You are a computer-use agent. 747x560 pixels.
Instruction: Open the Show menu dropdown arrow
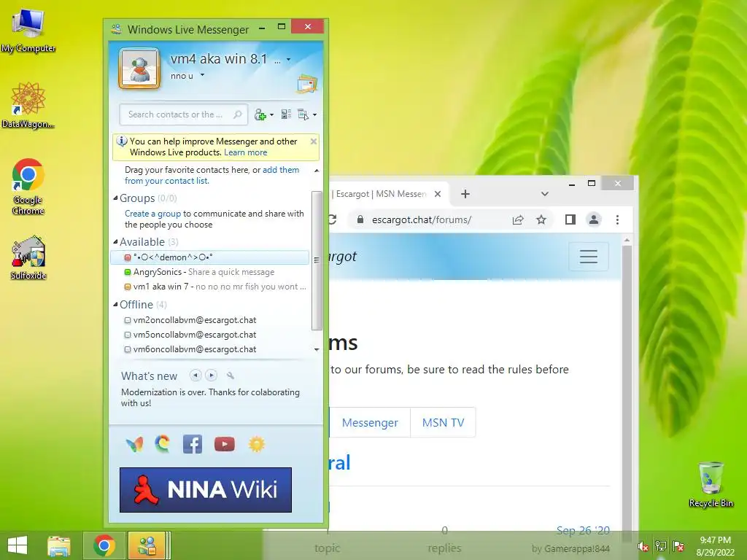pos(314,114)
